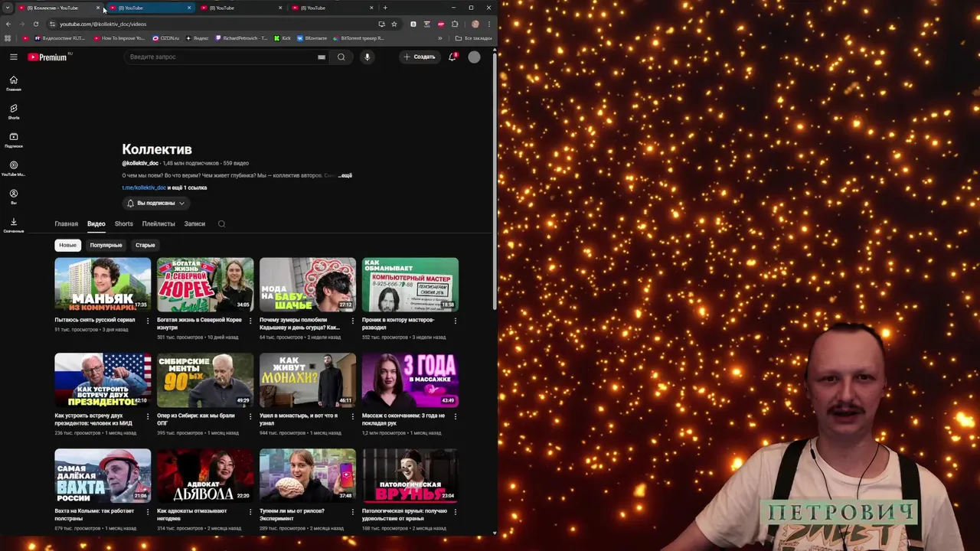The width and height of the screenshot is (980, 551).
Task: Open the Яндекс bookmark
Action: pyautogui.click(x=198, y=38)
